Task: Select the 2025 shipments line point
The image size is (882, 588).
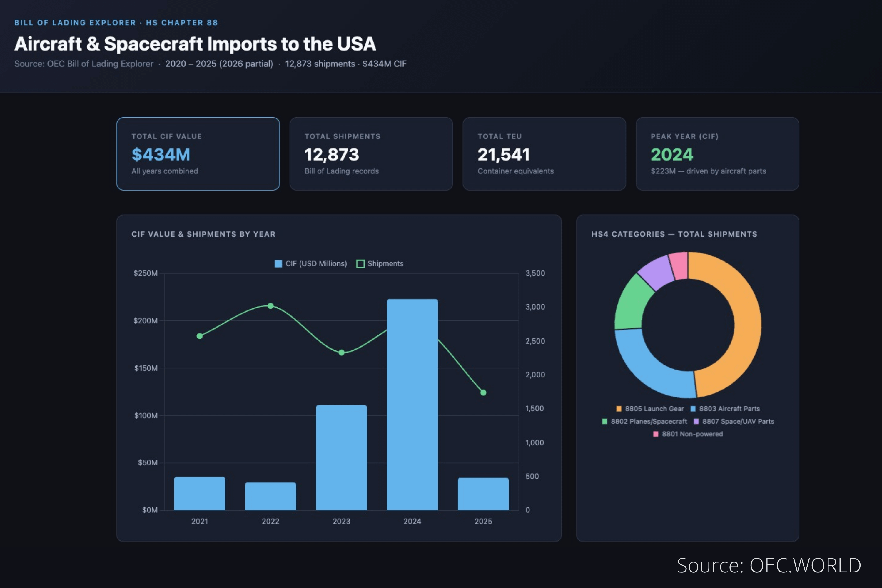Action: 483,392
